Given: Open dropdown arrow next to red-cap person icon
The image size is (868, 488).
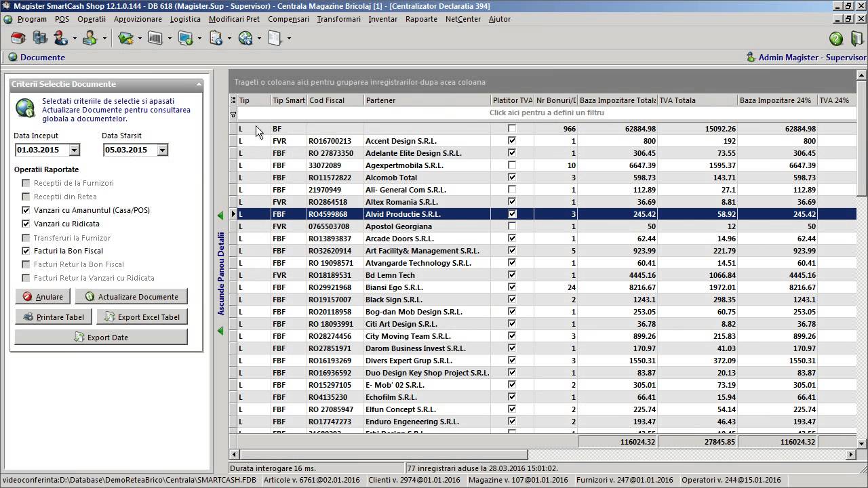Looking at the screenshot, I should pos(75,39).
